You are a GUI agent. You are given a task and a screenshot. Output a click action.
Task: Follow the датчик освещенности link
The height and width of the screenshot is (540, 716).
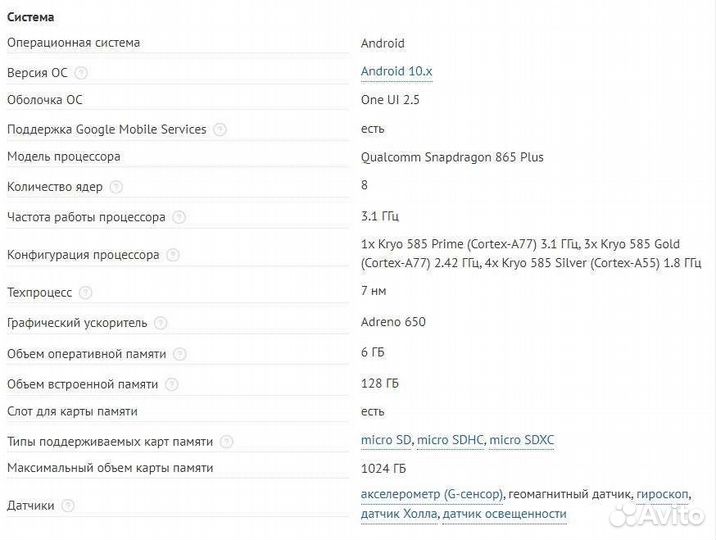click(504, 514)
